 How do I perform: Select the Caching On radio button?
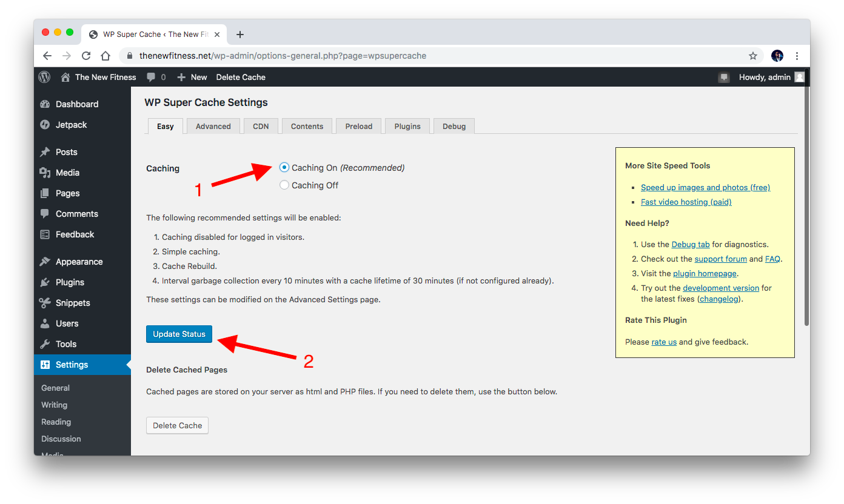(284, 168)
